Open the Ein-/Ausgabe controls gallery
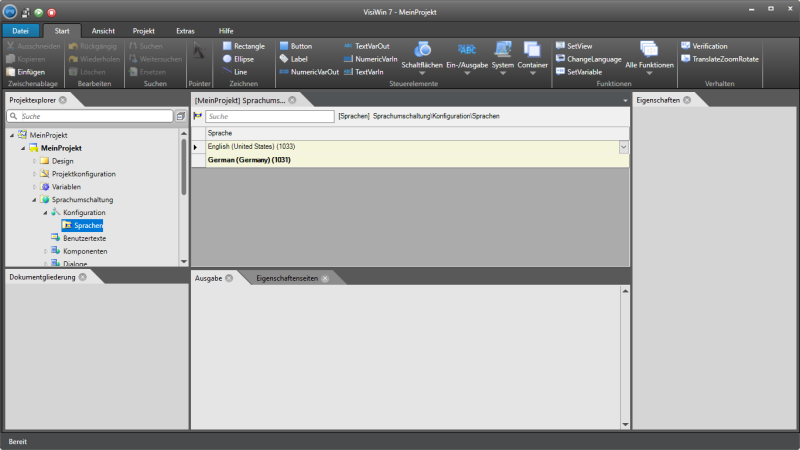This screenshot has width=800, height=450. [467, 58]
